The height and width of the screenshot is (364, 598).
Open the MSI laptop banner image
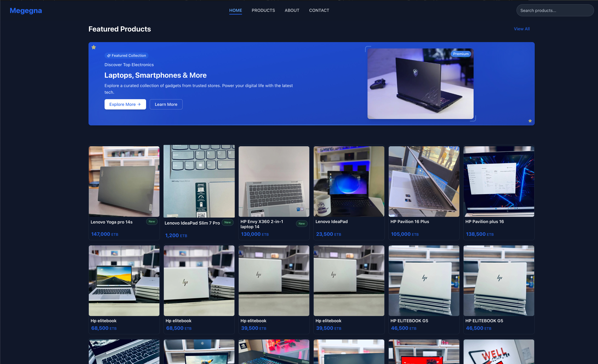420,84
